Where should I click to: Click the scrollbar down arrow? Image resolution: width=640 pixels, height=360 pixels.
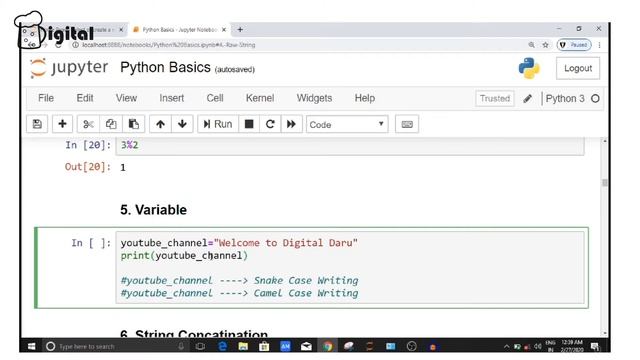[604, 333]
